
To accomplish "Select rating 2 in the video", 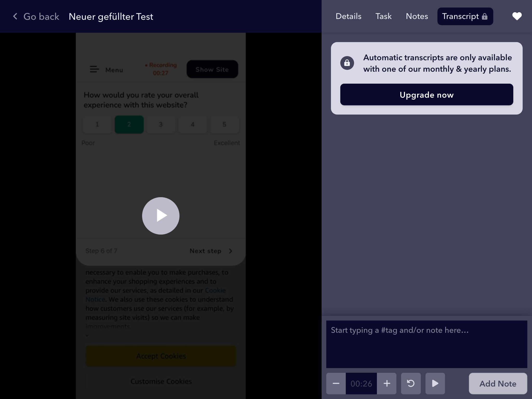I will click(x=129, y=124).
